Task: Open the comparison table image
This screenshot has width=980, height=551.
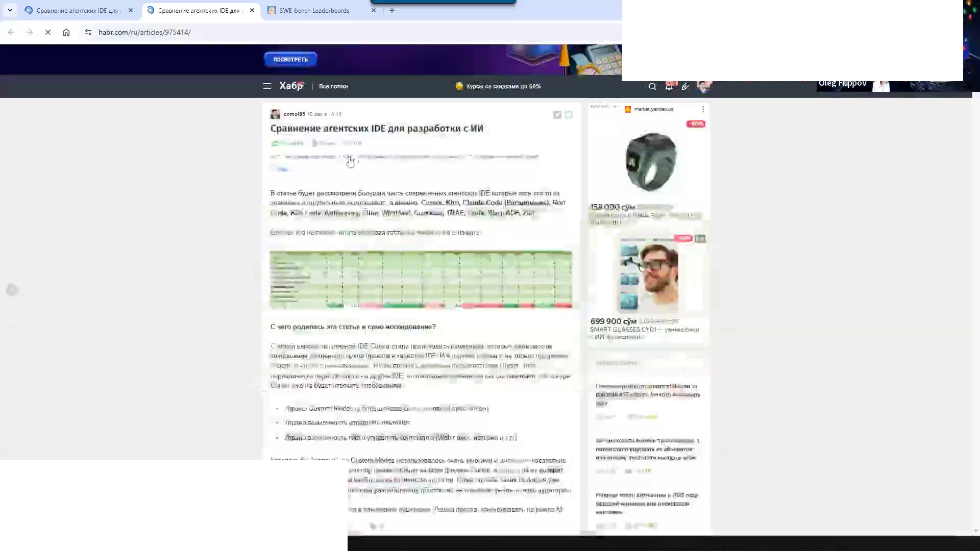Action: click(x=421, y=280)
